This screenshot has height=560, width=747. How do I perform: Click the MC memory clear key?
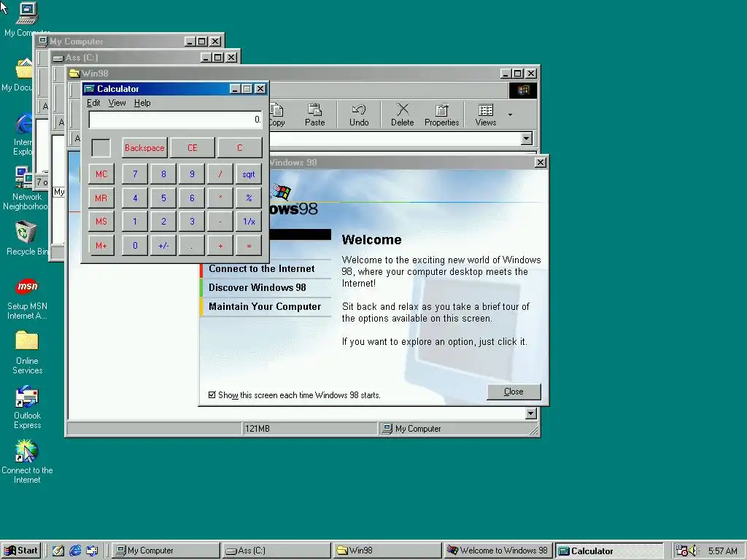tap(101, 174)
